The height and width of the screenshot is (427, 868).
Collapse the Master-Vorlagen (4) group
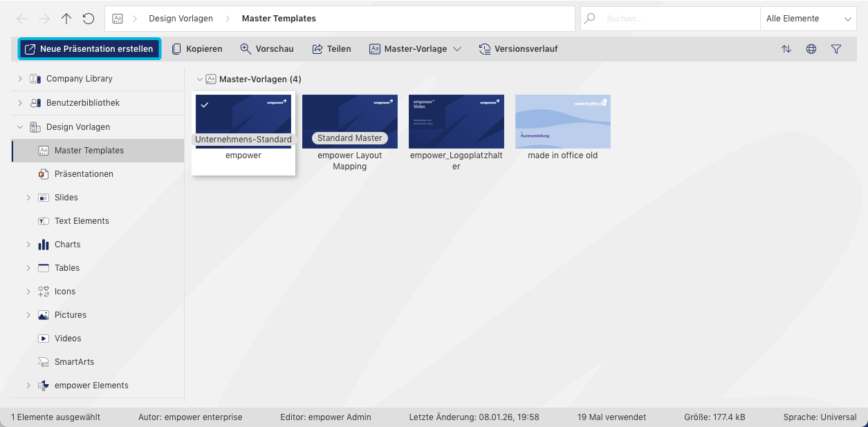200,79
